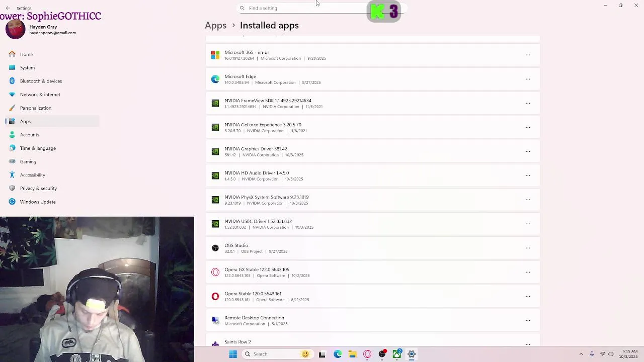Click NVIDIA Graphics Driver icon

pyautogui.click(x=215, y=151)
